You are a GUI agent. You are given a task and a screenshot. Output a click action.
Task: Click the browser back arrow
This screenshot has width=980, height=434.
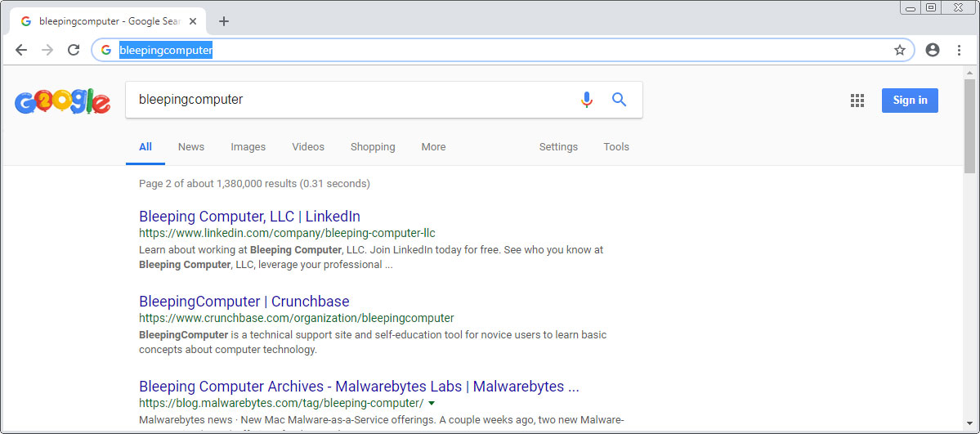[21, 50]
